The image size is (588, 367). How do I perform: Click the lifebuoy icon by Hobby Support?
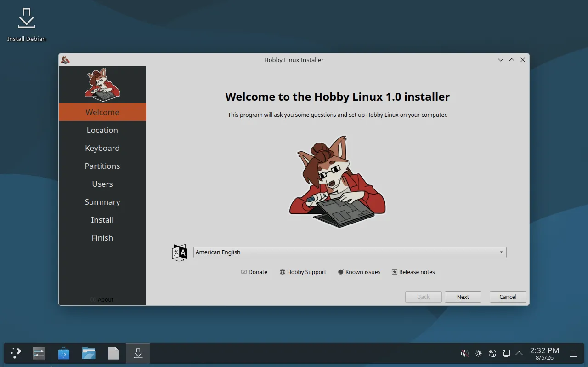point(283,272)
